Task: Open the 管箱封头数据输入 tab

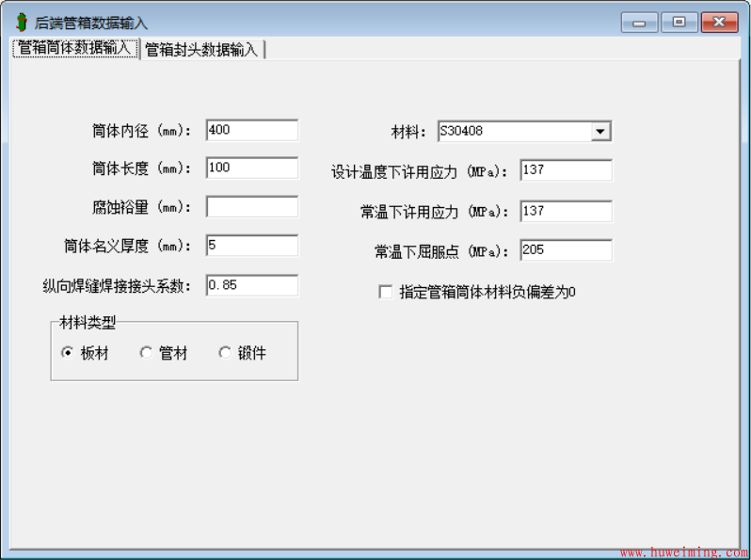Action: pyautogui.click(x=201, y=49)
